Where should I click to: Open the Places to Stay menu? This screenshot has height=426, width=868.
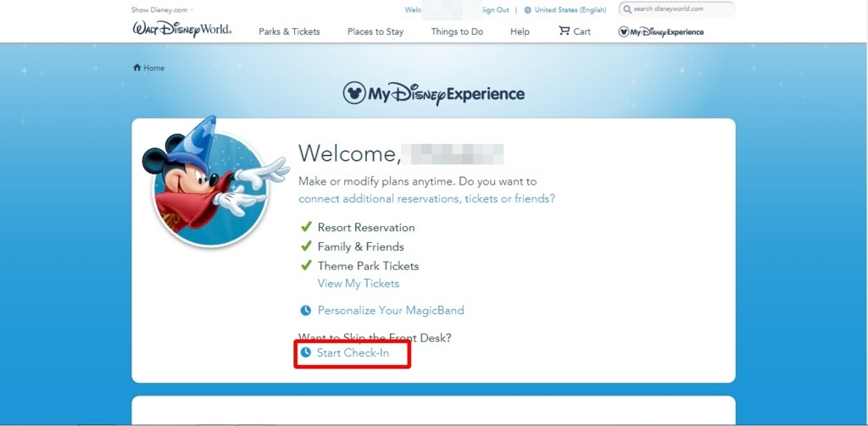(x=376, y=32)
